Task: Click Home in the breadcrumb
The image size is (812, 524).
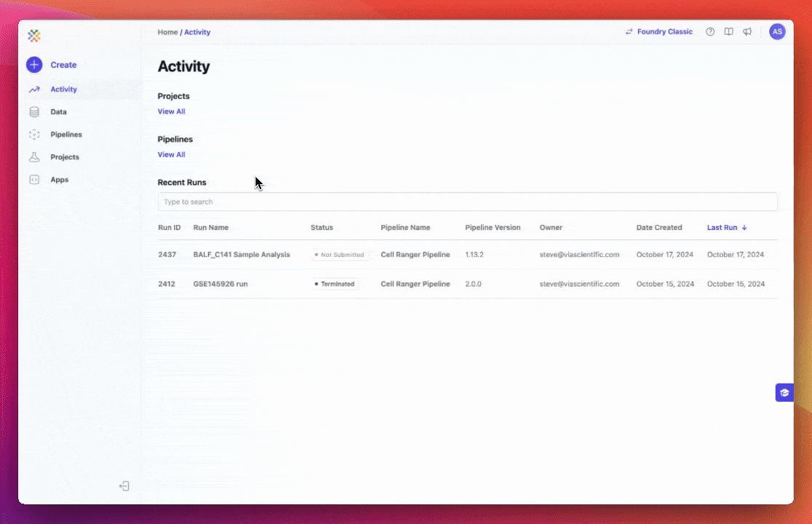Action: point(167,32)
